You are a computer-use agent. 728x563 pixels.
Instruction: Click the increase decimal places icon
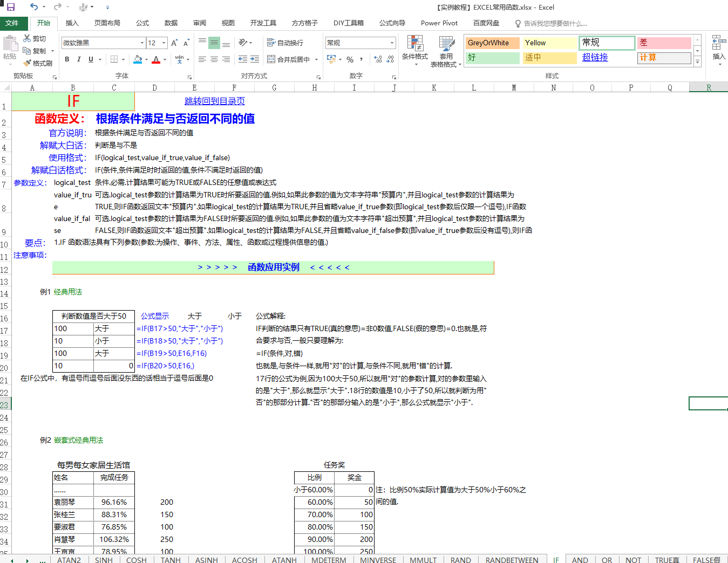[x=378, y=59]
